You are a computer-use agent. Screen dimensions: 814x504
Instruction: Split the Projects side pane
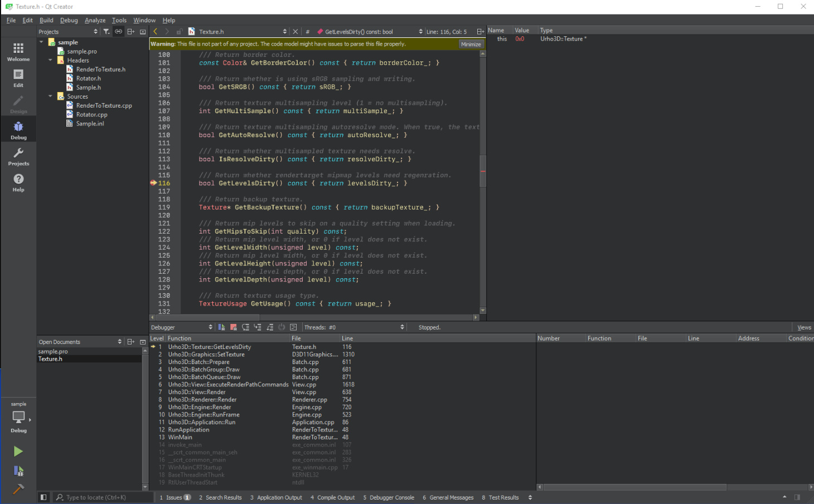131,32
